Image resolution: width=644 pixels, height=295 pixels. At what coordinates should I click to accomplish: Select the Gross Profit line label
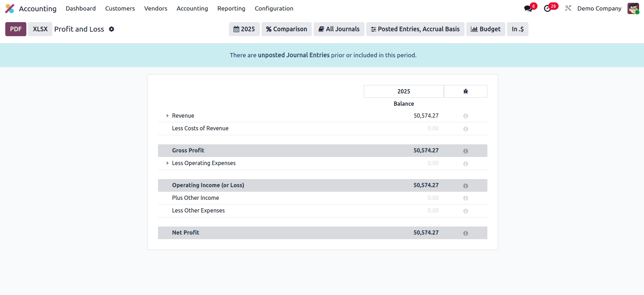(188, 150)
